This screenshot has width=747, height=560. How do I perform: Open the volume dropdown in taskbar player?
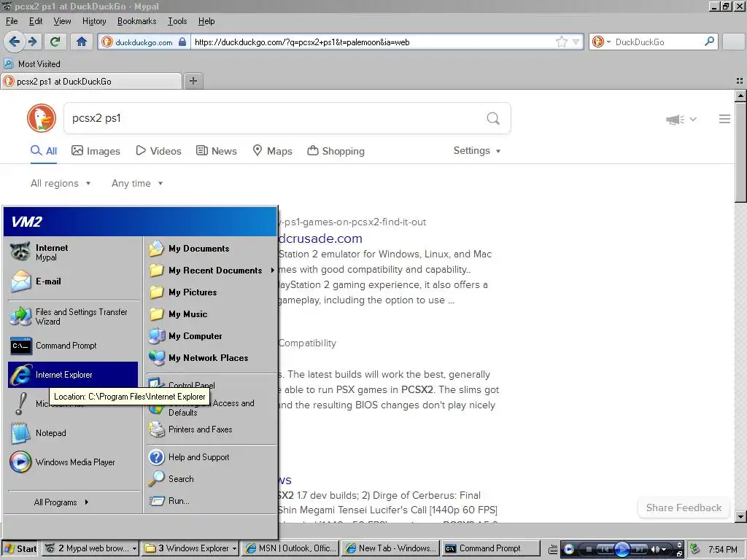664,550
